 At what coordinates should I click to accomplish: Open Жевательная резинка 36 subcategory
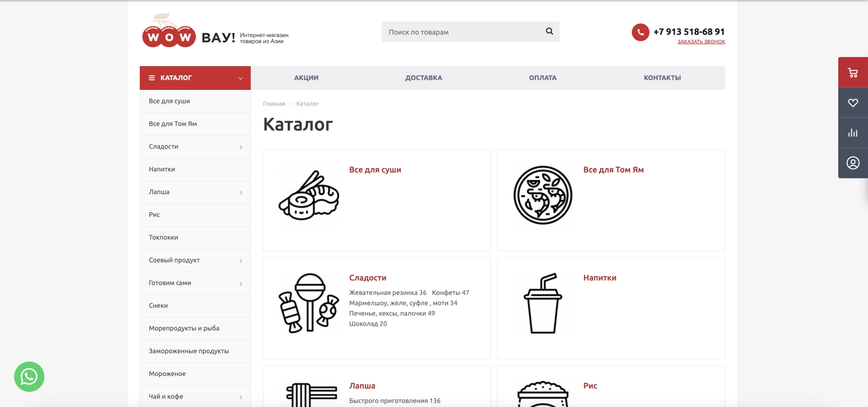388,293
